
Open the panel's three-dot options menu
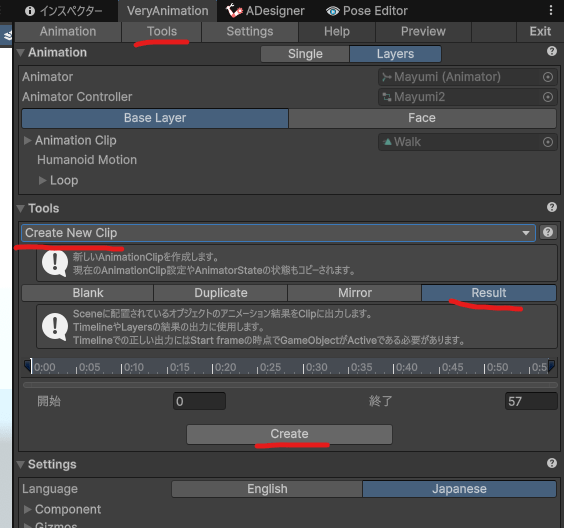(x=551, y=10)
